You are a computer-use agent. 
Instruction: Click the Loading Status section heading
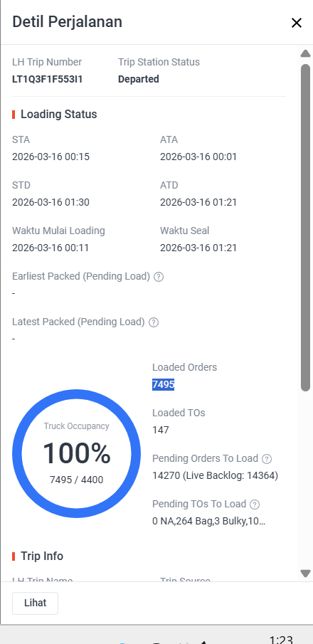click(59, 114)
